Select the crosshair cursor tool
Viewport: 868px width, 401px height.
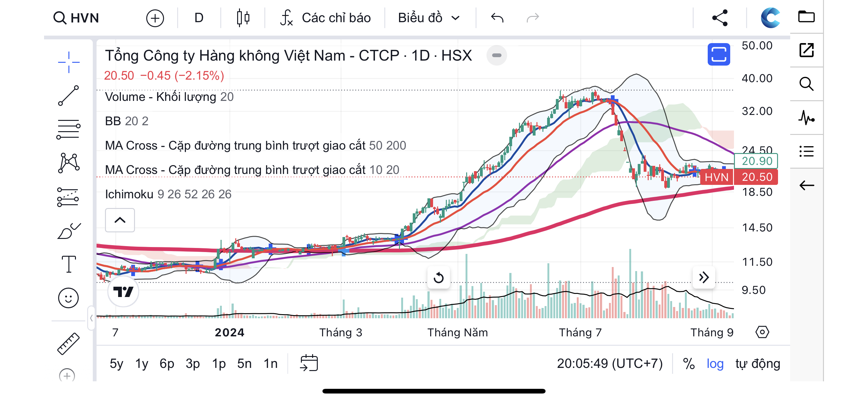(x=69, y=62)
